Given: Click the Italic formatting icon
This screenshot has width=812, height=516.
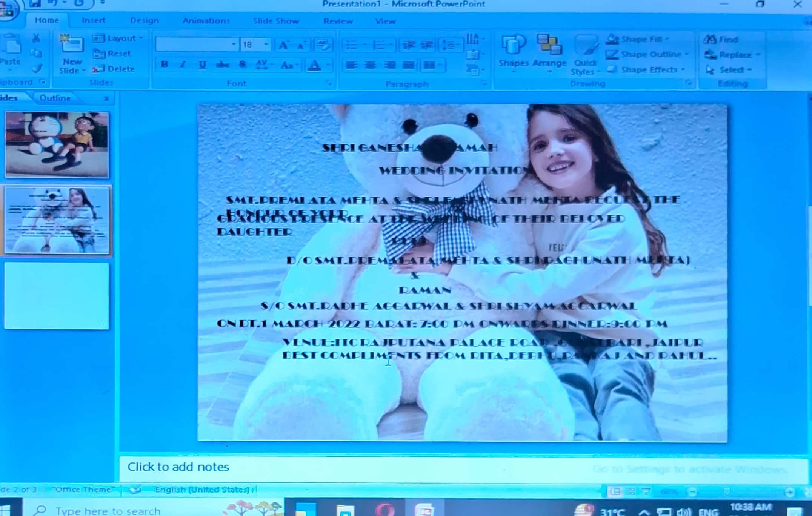Looking at the screenshot, I should tap(183, 64).
